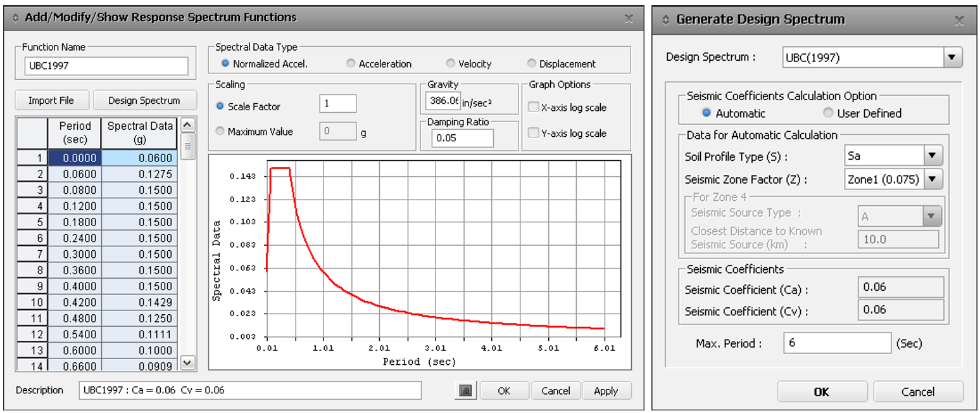980x413 pixels.
Task: Select the Period cell 0.0600 in row 2
Action: click(x=75, y=174)
